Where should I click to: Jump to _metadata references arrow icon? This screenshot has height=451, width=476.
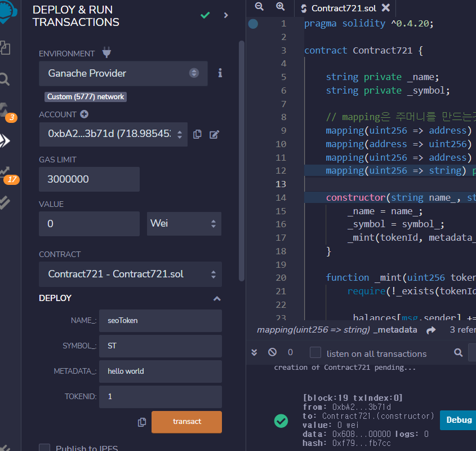pos(431,330)
